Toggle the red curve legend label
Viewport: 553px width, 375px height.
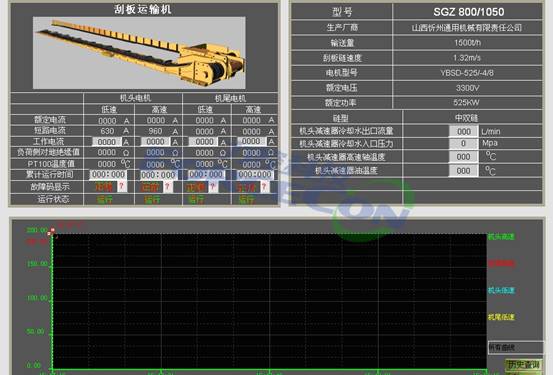pos(501,264)
